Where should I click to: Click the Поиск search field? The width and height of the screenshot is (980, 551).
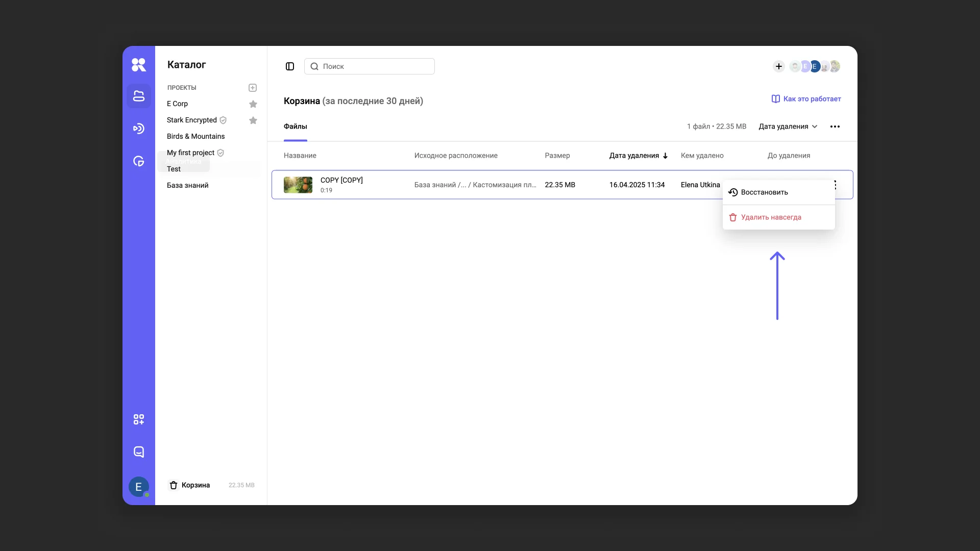coord(370,66)
